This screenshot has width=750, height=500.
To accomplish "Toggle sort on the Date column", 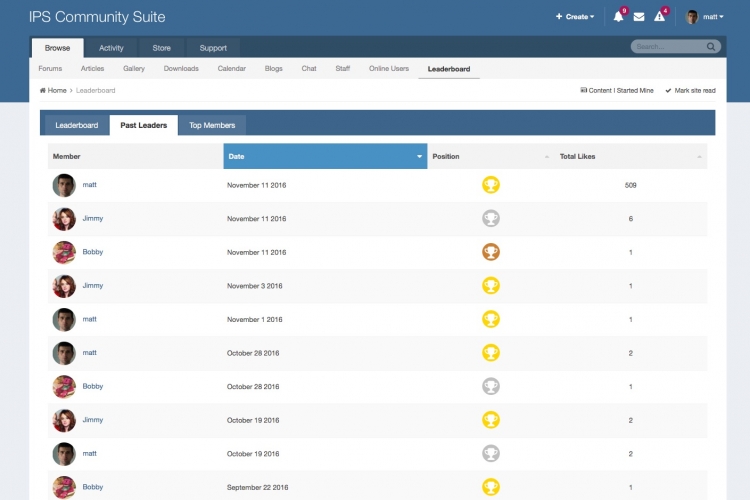I will 325,157.
